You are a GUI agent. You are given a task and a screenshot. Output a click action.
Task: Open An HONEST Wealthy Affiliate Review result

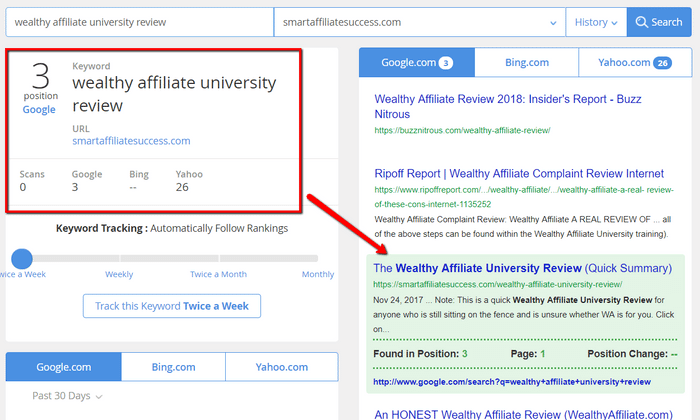[523, 414]
